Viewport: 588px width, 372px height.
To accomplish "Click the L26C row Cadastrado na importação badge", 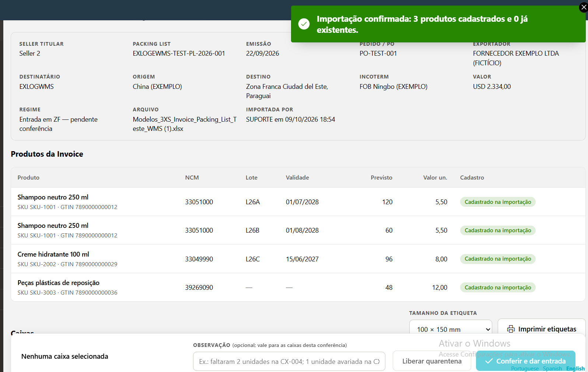I will click(498, 259).
